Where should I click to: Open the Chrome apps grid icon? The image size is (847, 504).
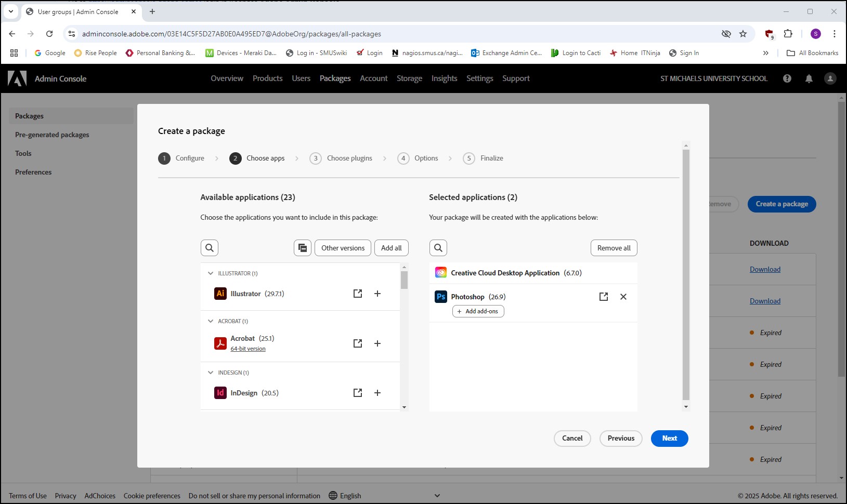(14, 53)
